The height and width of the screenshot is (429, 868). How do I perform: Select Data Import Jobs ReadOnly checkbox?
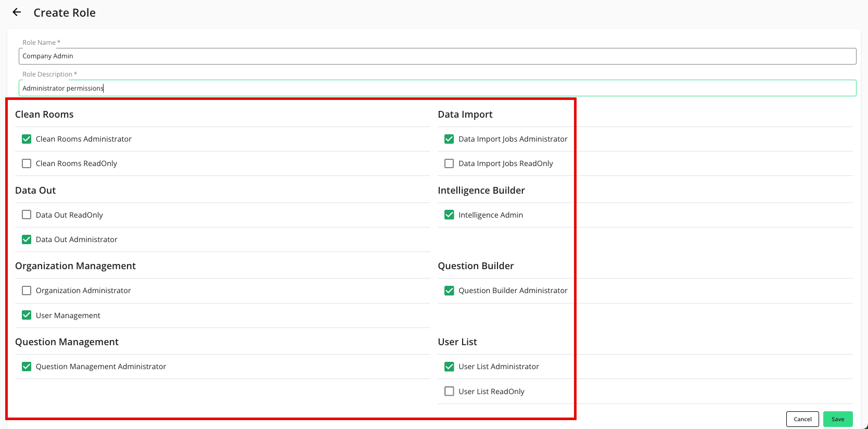(449, 163)
